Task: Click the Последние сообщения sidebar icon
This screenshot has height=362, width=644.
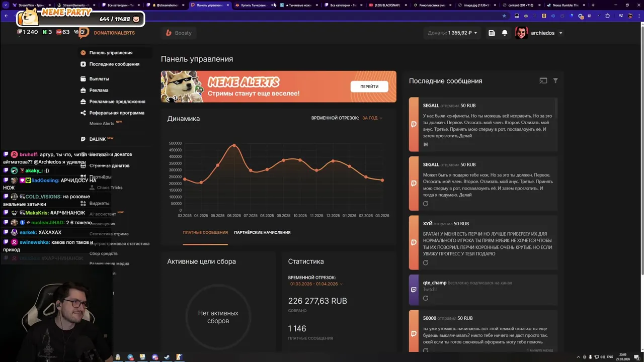Action: [84, 64]
